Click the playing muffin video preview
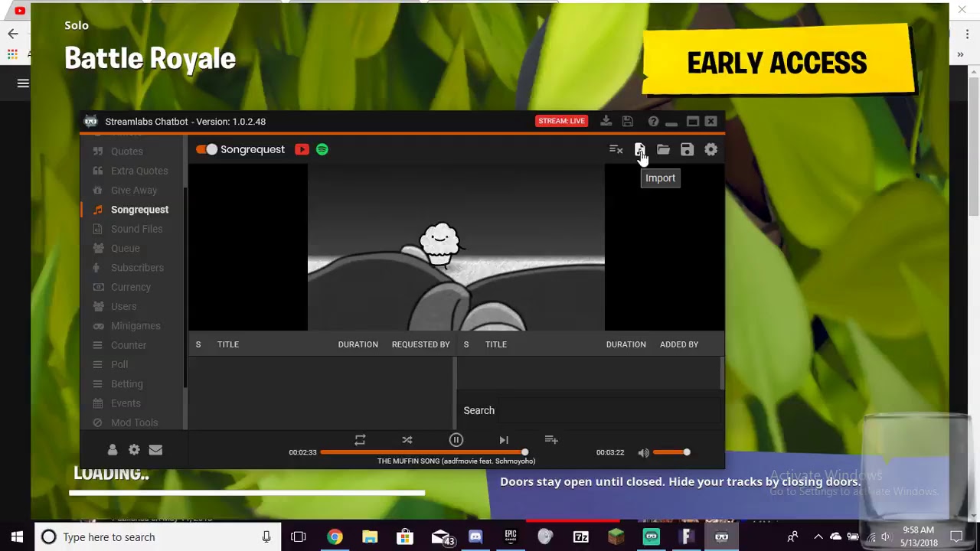The width and height of the screenshot is (980, 551). click(x=456, y=246)
